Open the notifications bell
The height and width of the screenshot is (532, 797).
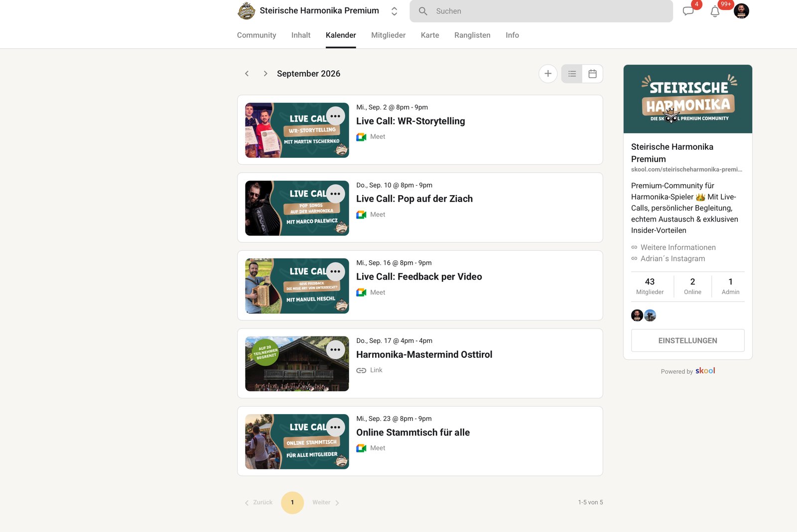click(x=715, y=11)
